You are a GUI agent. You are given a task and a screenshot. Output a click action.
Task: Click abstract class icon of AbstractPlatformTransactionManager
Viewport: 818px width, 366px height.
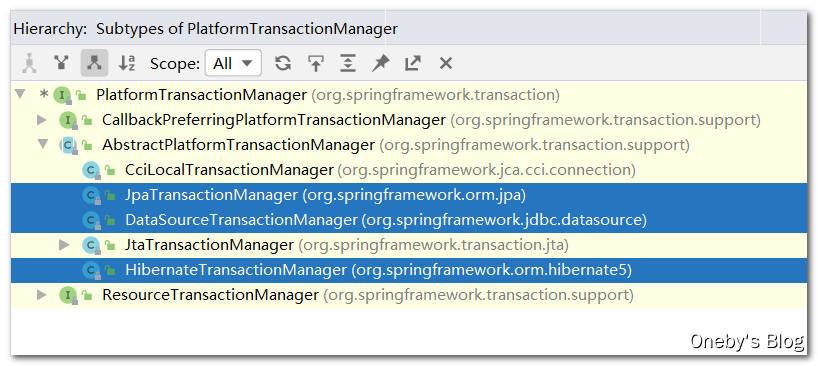click(x=68, y=145)
